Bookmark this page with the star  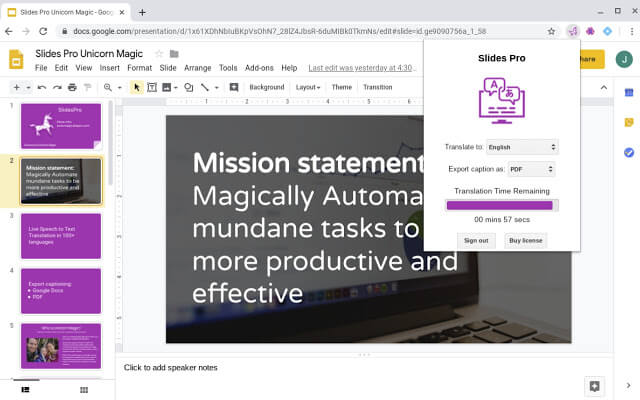[x=551, y=31]
